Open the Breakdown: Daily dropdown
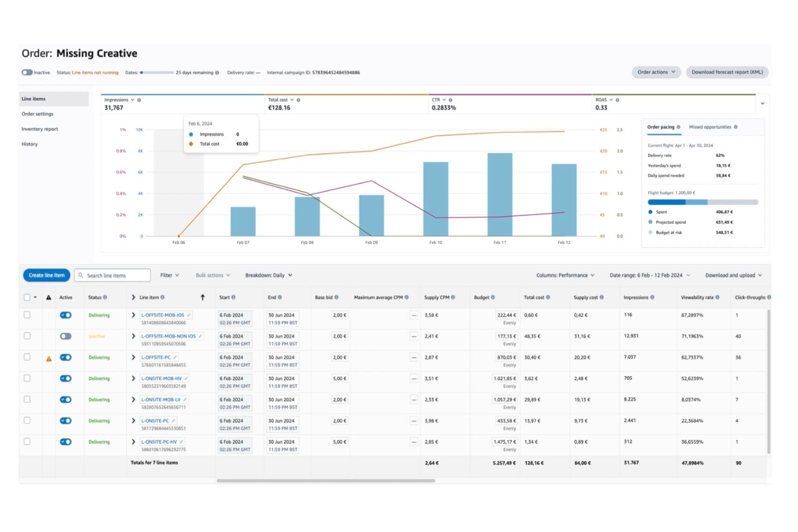 pyautogui.click(x=269, y=275)
